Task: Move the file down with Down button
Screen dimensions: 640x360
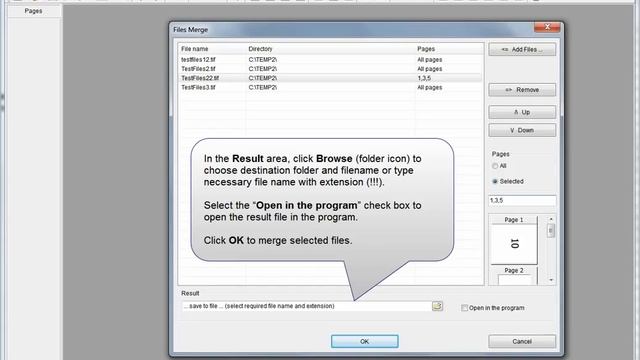Action: (522, 130)
